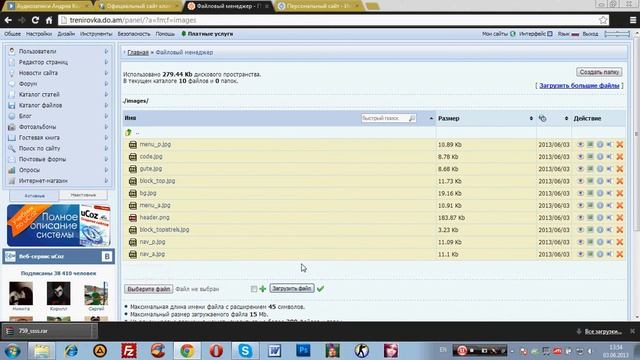Open Microsoft Word from the taskbar
The image size is (640, 360).
click(x=274, y=351)
